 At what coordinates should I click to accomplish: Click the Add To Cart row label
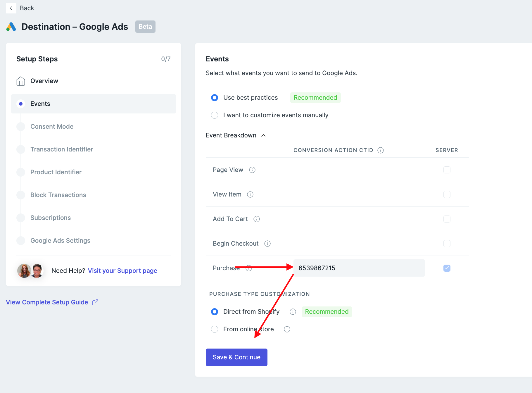click(230, 219)
